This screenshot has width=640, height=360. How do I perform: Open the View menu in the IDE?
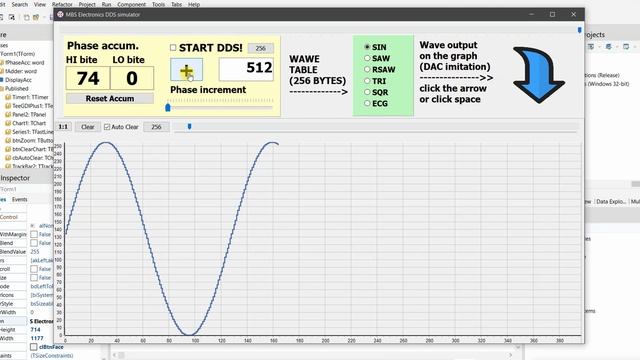point(40,4)
